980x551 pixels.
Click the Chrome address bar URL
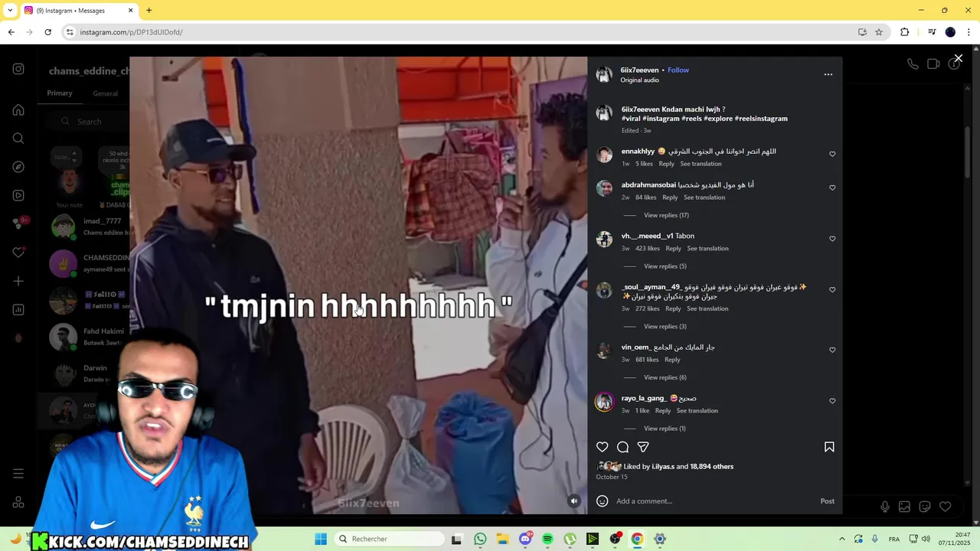click(132, 32)
